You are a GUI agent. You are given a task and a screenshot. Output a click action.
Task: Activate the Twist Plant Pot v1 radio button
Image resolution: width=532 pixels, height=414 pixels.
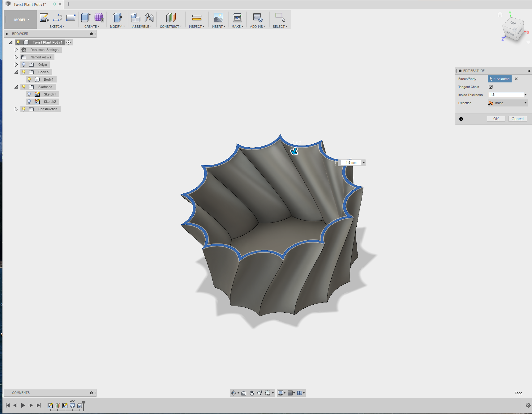(x=69, y=42)
